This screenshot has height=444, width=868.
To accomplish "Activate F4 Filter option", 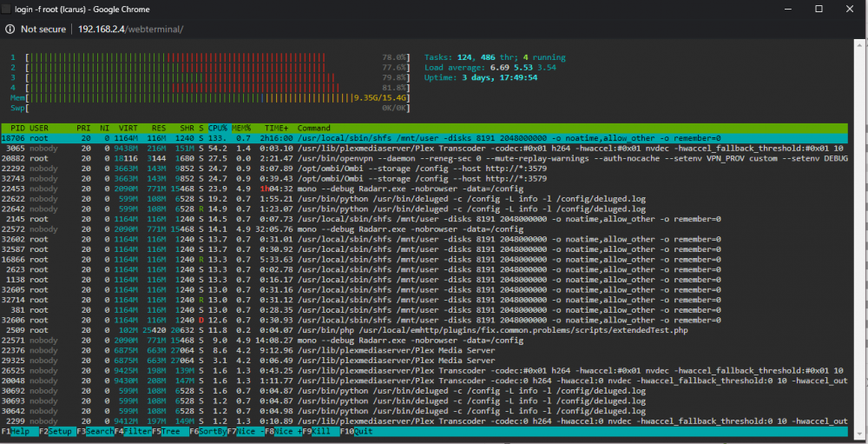I will coord(132,431).
